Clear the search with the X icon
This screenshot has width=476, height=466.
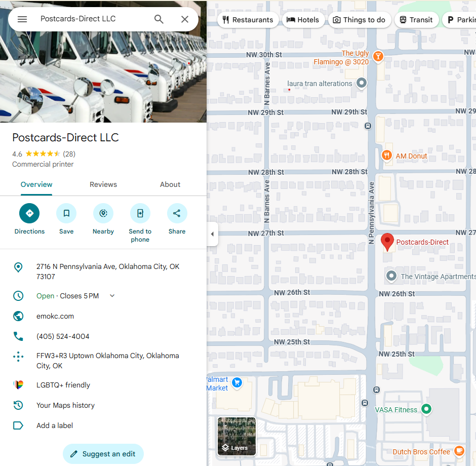click(184, 19)
